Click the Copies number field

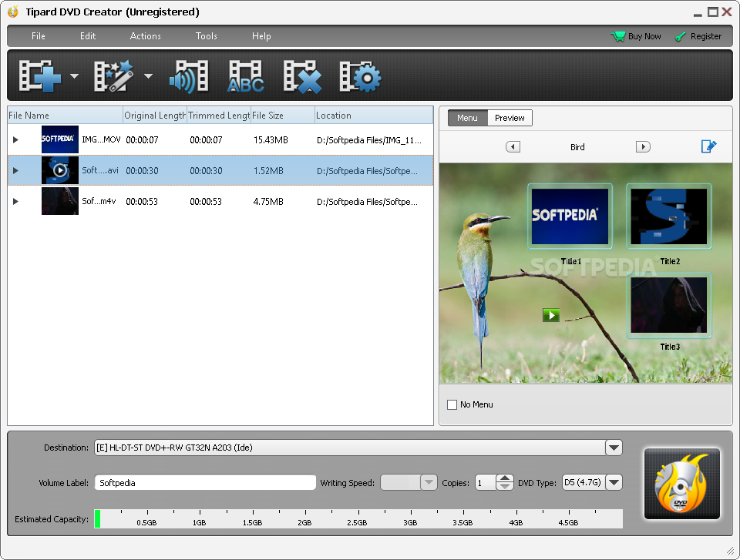(486, 483)
